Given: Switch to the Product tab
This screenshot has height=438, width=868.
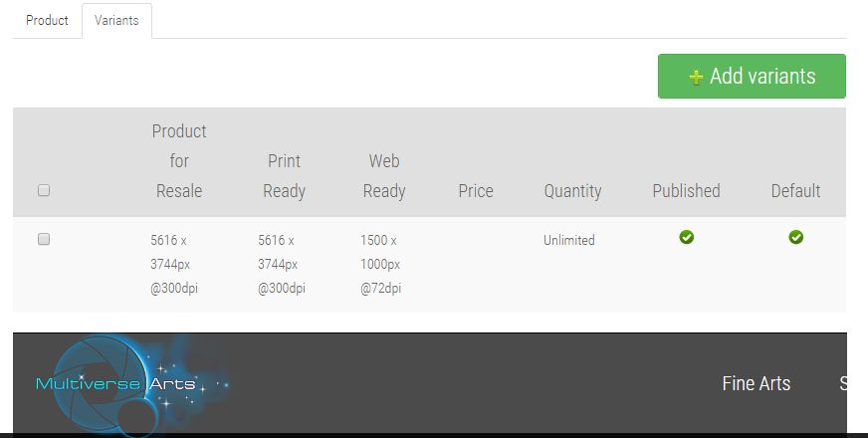Looking at the screenshot, I should click(47, 20).
